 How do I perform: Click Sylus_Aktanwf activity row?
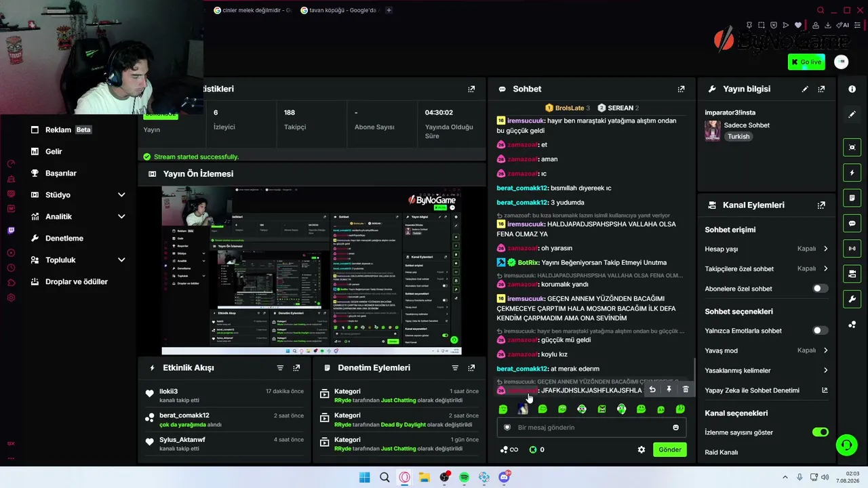click(x=224, y=444)
